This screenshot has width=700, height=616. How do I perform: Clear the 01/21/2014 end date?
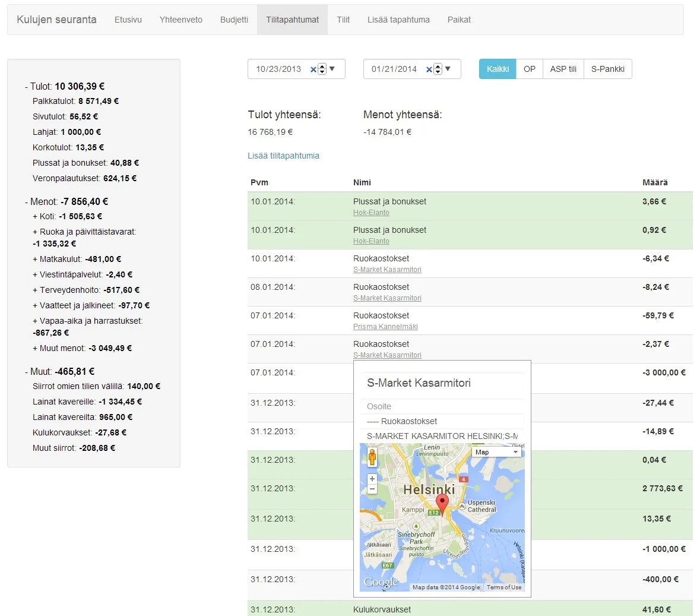pyautogui.click(x=429, y=70)
